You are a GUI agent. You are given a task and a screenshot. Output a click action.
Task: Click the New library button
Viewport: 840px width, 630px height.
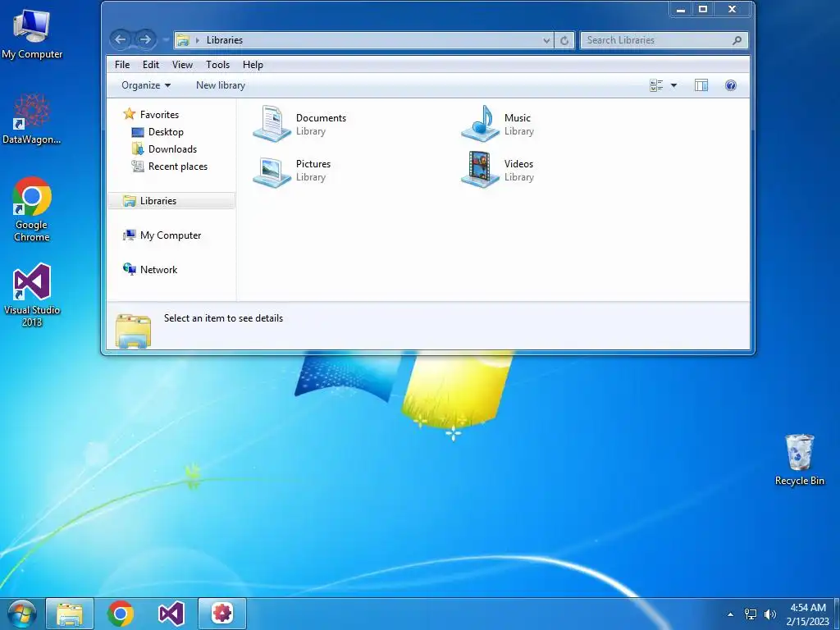tap(220, 85)
